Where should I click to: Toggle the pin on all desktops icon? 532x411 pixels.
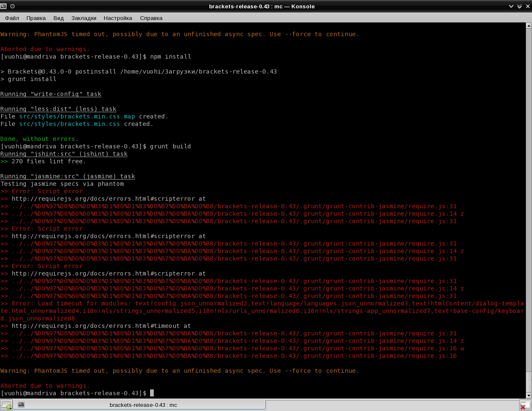(12, 6)
